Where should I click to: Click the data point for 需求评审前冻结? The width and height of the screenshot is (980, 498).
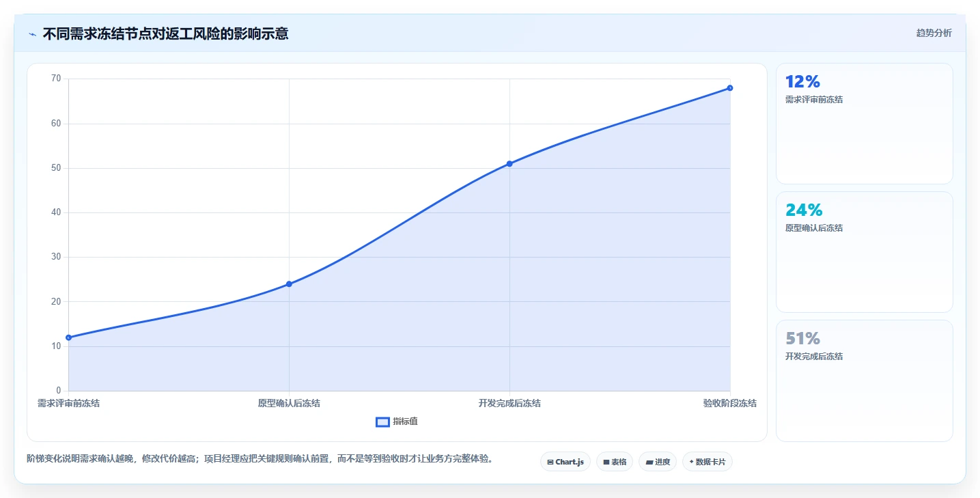[68, 337]
